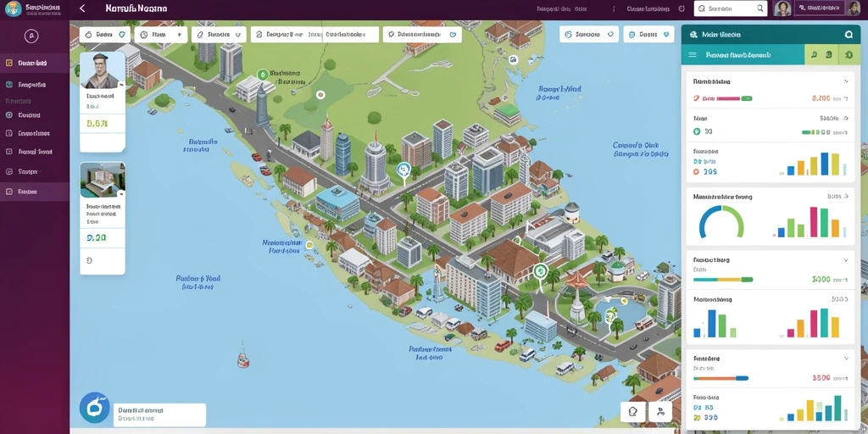Open the dropdown on the second map filter chip

tap(179, 34)
